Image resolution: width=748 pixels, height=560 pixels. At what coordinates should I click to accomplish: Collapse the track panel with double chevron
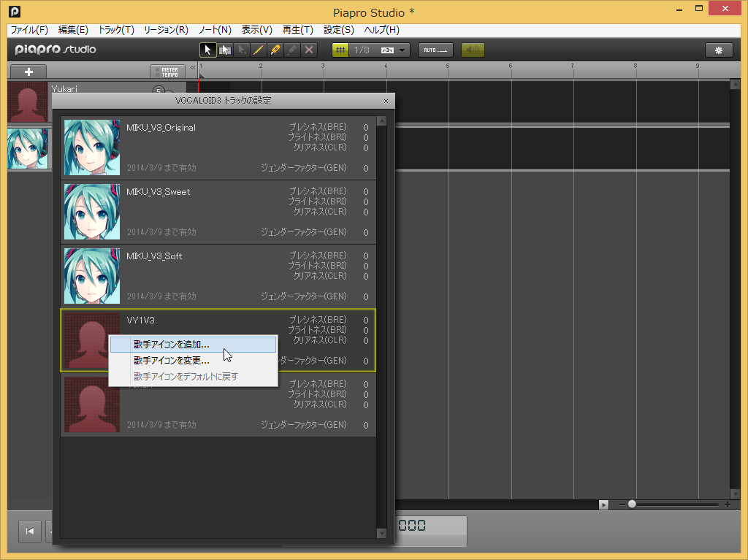193,68
